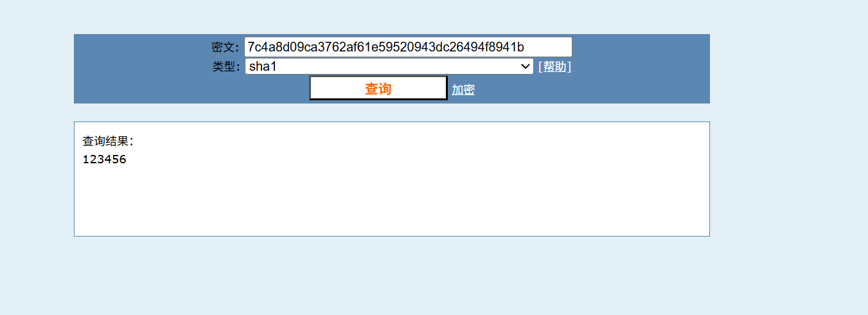Open the 帮助 help link

click(x=554, y=66)
